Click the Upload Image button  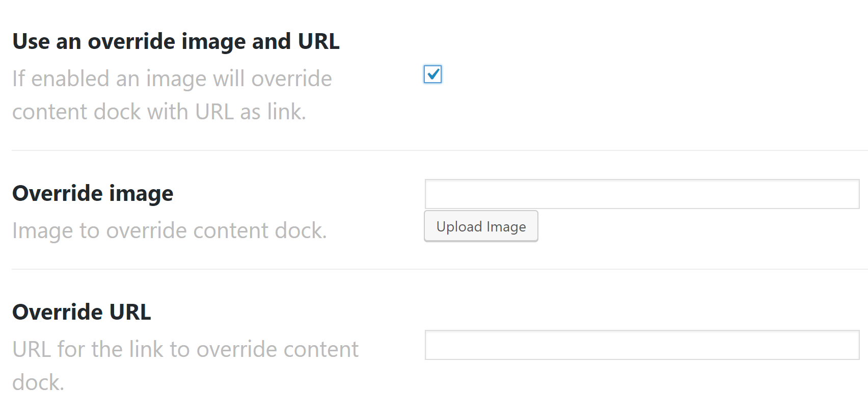(480, 226)
